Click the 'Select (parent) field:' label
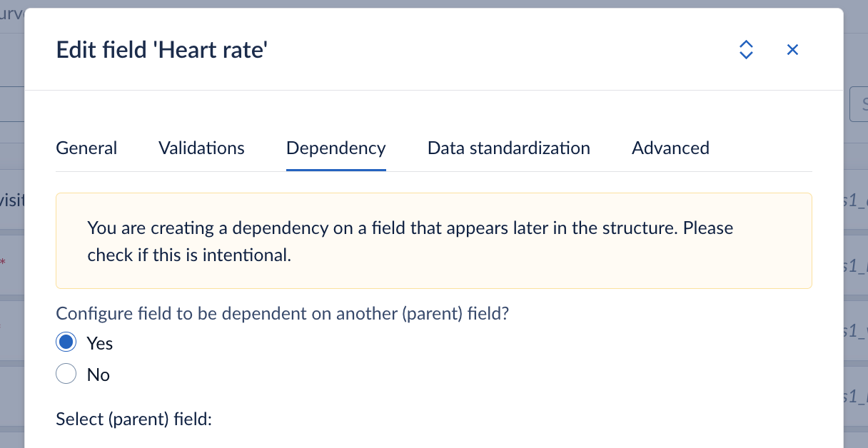Screen dimensions: 868x448 134,419
